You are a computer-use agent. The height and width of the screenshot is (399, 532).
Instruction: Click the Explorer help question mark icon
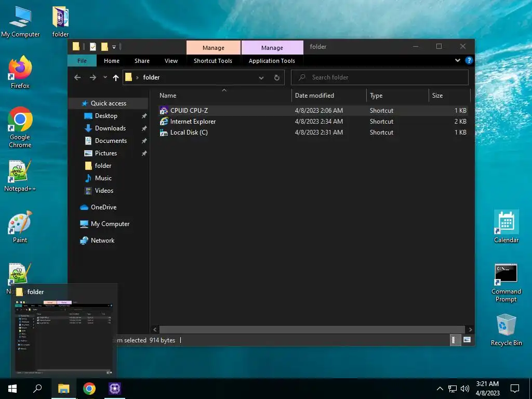[x=469, y=60]
